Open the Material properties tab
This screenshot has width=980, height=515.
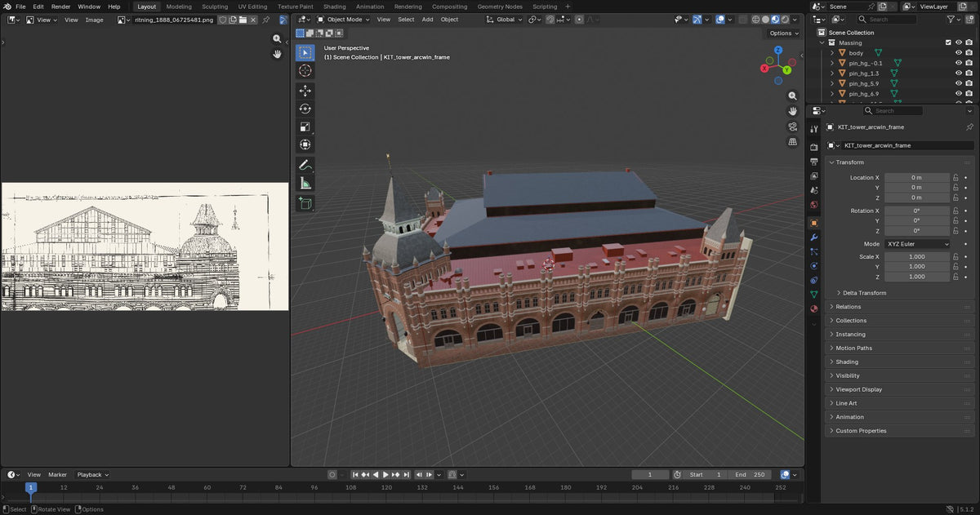[813, 309]
